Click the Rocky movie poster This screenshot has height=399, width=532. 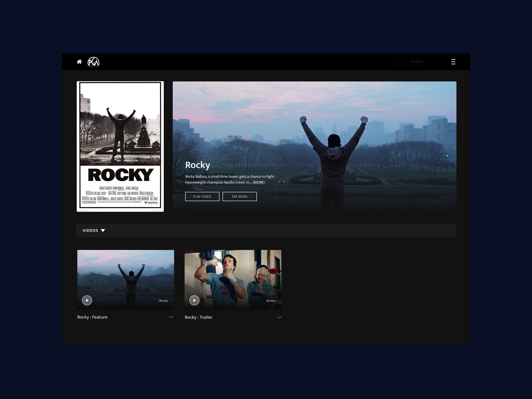pos(120,146)
